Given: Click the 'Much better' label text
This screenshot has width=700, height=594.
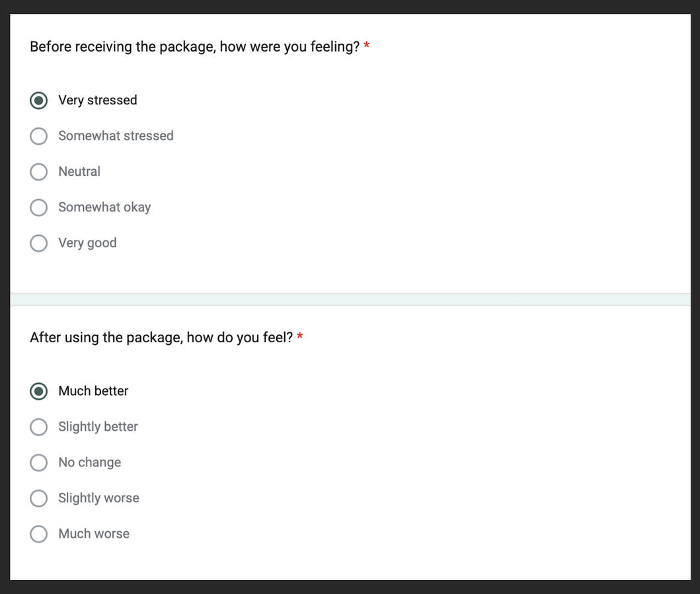Looking at the screenshot, I should coord(93,391).
